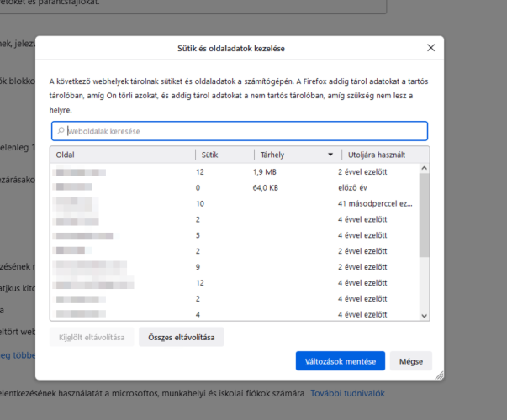Click the list scroll down arrow

click(425, 316)
